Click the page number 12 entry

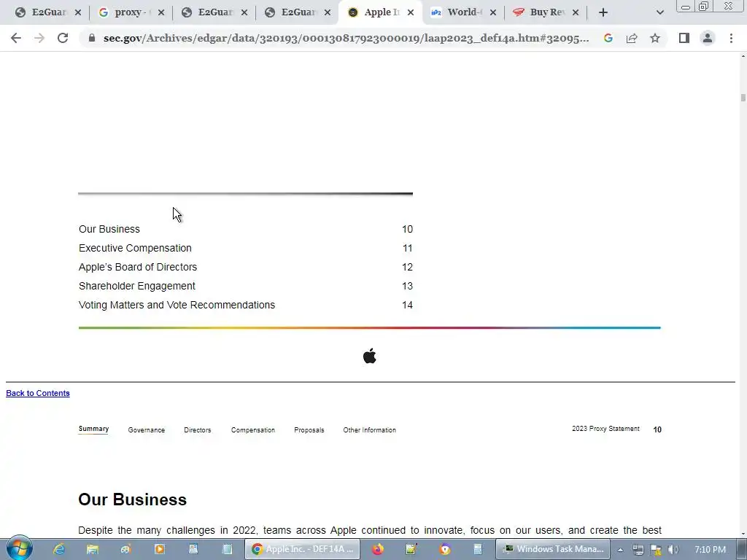click(407, 267)
